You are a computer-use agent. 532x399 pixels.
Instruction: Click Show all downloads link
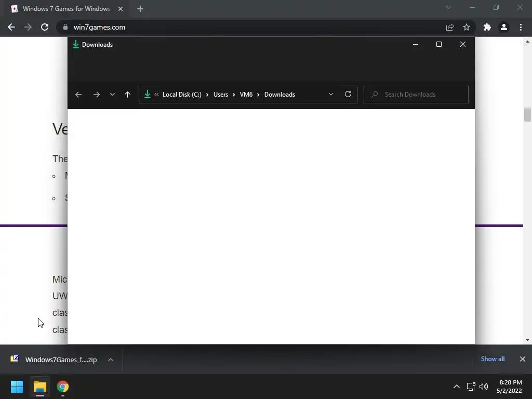pyautogui.click(x=493, y=359)
